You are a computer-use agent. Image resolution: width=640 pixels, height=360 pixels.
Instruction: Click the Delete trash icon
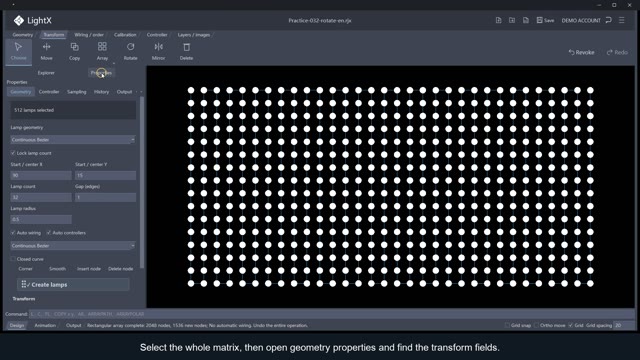tap(187, 47)
